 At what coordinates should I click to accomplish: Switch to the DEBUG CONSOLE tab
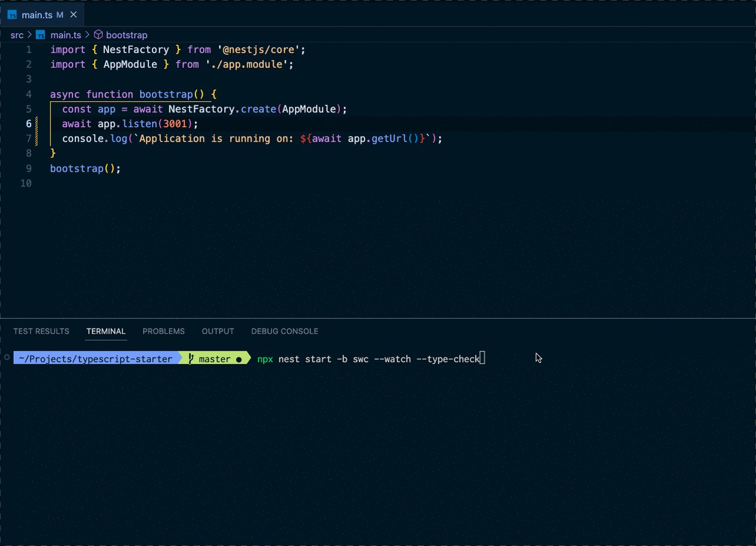tap(285, 331)
